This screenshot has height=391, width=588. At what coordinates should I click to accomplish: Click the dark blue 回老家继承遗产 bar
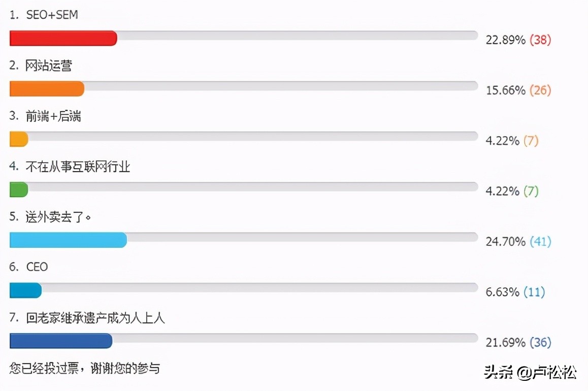coord(61,341)
